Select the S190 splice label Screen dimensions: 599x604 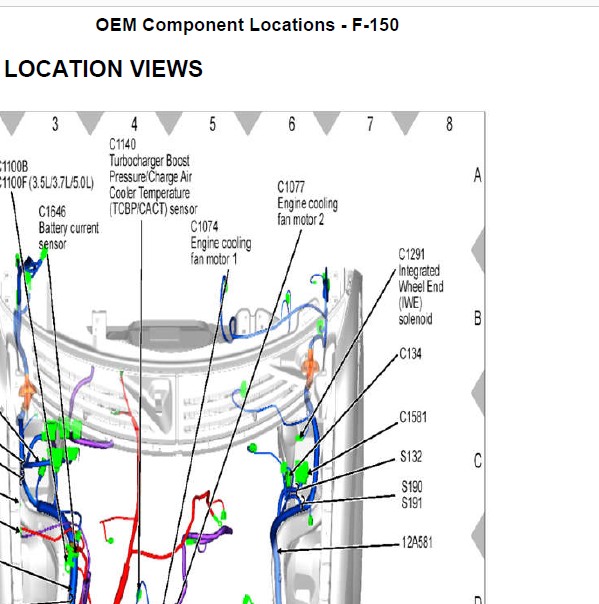pos(412,487)
